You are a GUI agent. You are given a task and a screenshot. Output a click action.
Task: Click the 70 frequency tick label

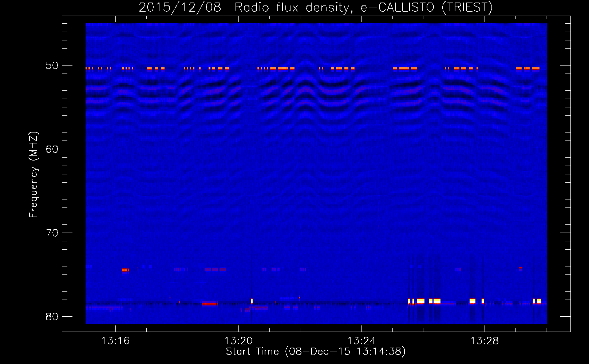click(x=52, y=233)
